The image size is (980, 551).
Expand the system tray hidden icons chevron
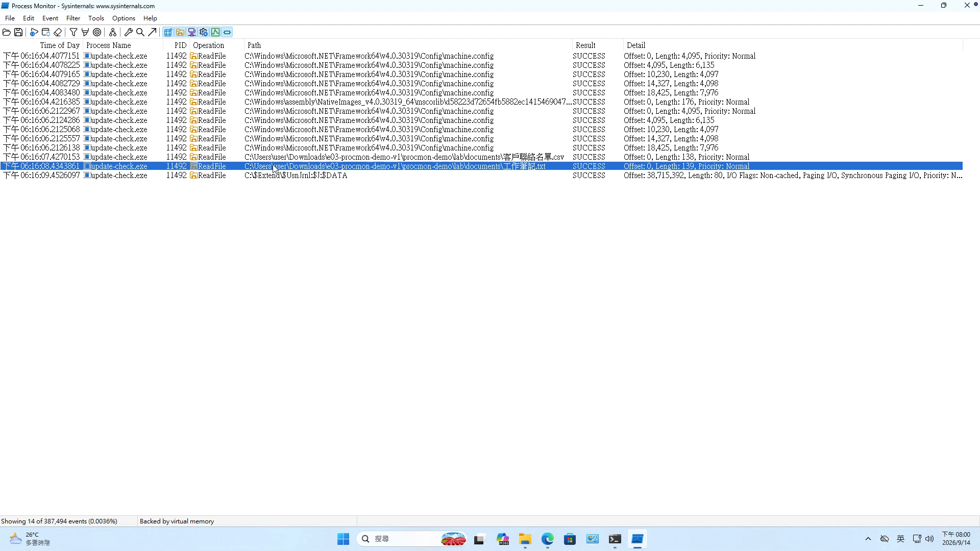click(868, 539)
